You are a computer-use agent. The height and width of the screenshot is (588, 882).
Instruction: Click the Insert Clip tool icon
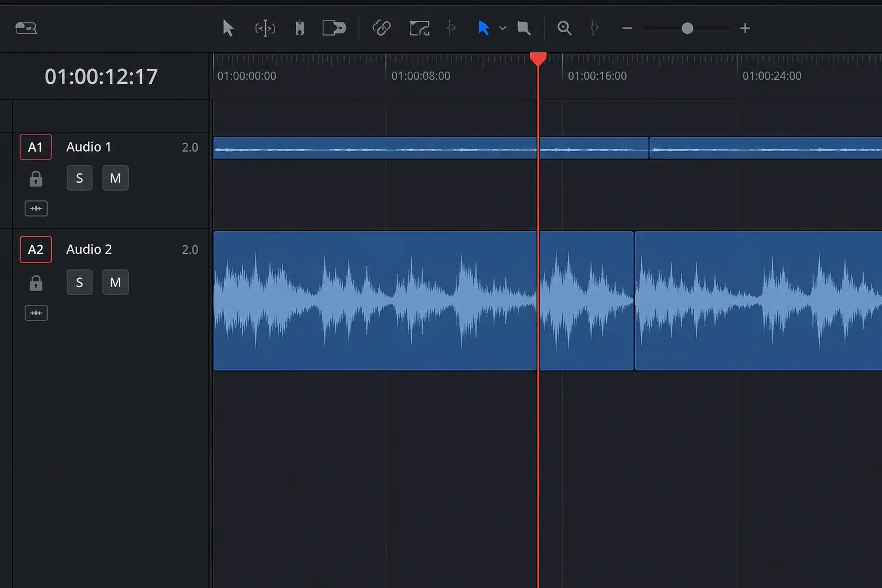(x=334, y=28)
